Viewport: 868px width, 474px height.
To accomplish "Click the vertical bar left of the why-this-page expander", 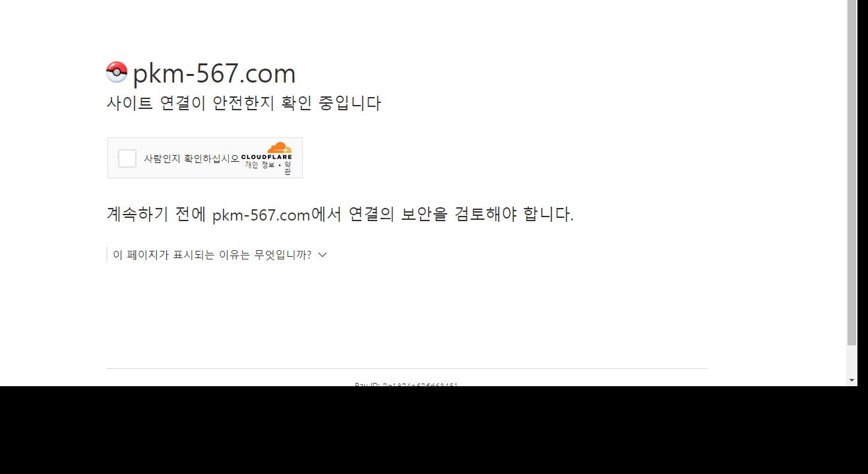I will (x=107, y=255).
